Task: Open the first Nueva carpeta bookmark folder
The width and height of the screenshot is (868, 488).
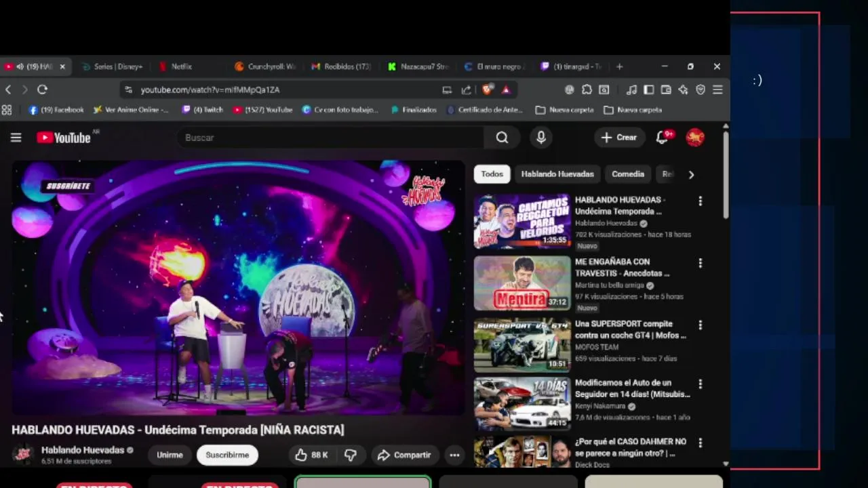Action: click(565, 110)
